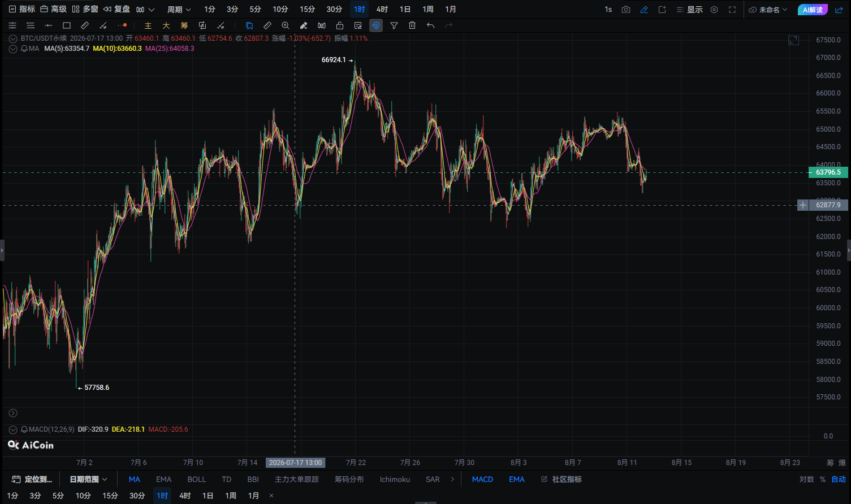Toggle the SAR indicator in bottom bar
Image resolution: width=851 pixels, height=504 pixels.
tap(433, 479)
